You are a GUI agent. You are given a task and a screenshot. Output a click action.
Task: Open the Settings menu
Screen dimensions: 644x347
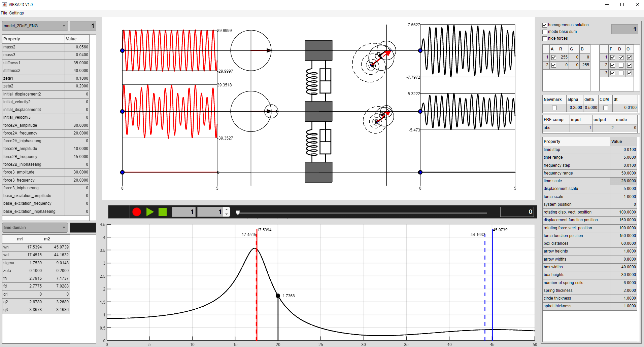(x=16, y=13)
